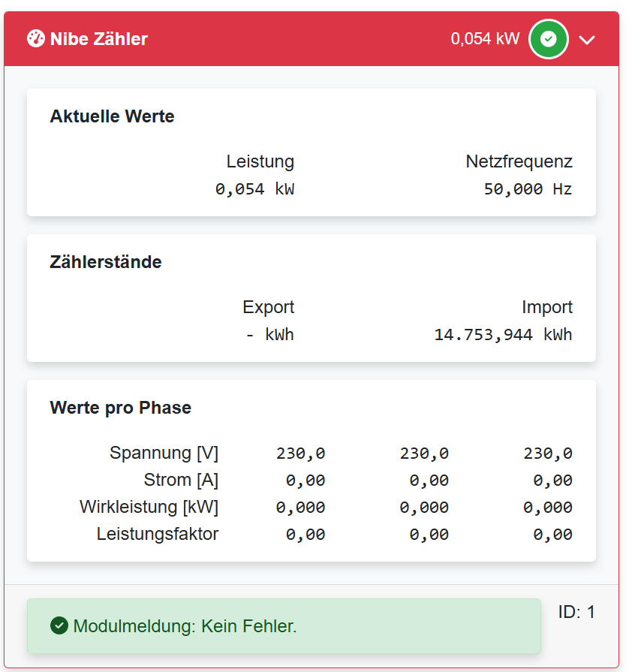Click the Wirkleistung [kW] row label
Screen dimensions: 629x672
coord(149,507)
